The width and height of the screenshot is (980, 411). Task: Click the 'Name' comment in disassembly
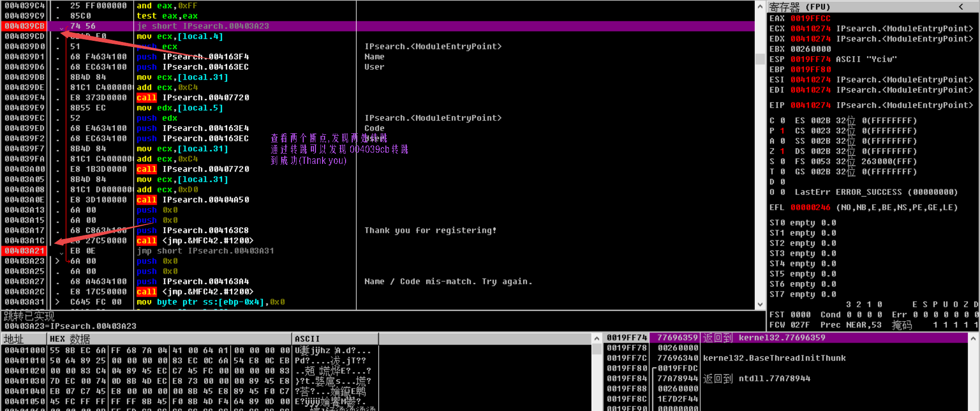point(374,57)
